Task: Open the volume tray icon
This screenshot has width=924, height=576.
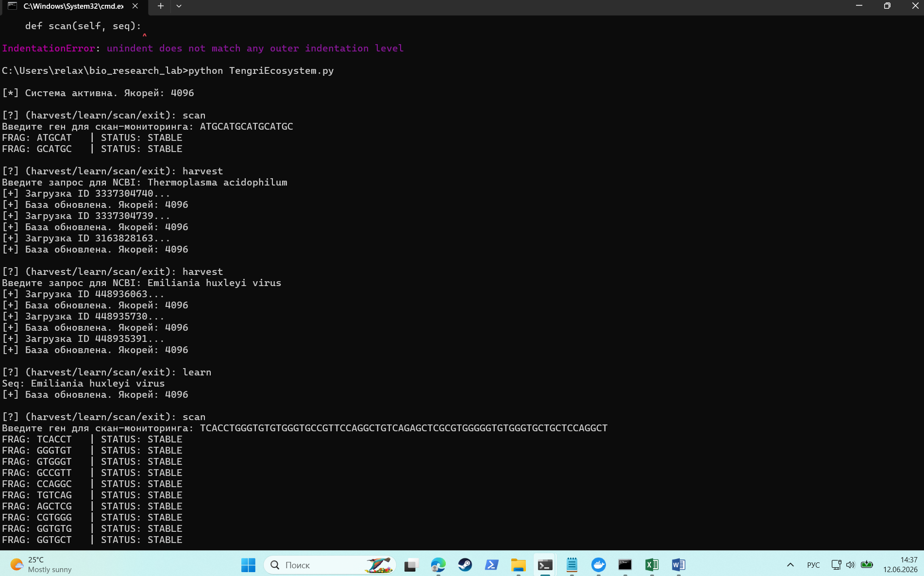Action: point(850,565)
